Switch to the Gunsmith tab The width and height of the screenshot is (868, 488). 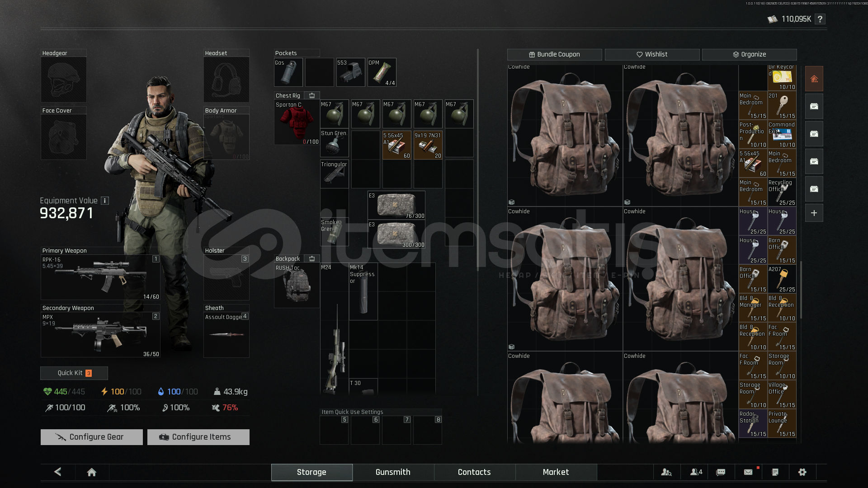point(393,472)
